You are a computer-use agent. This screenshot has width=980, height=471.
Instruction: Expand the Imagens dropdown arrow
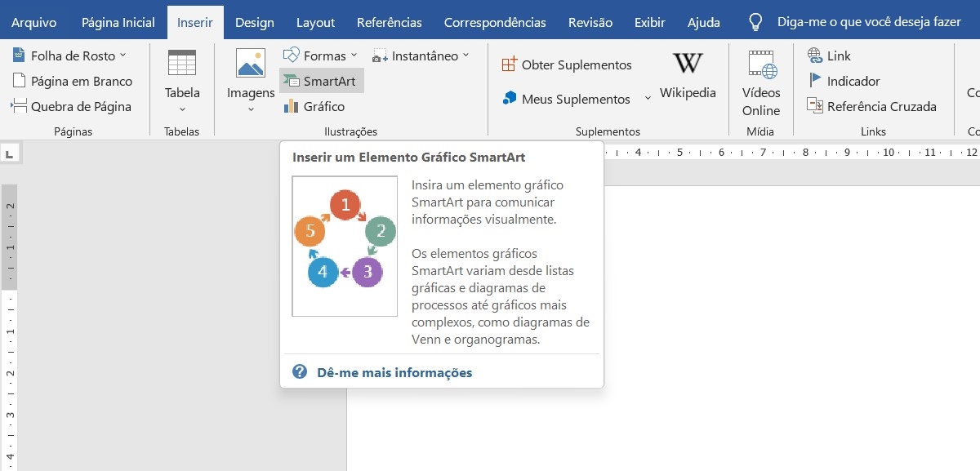251,109
